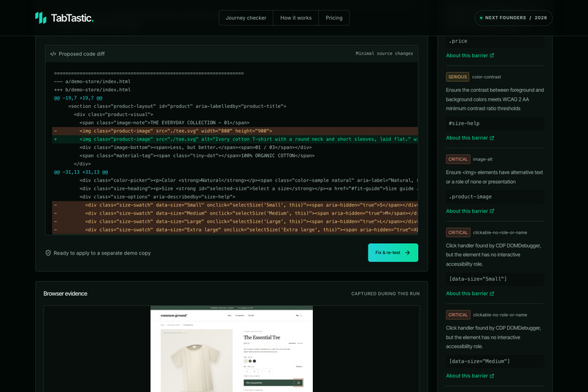Image resolution: width=588 pixels, height=392 pixels.
Task: Click external-link icon after #size-help barrier link
Action: pyautogui.click(x=492, y=138)
